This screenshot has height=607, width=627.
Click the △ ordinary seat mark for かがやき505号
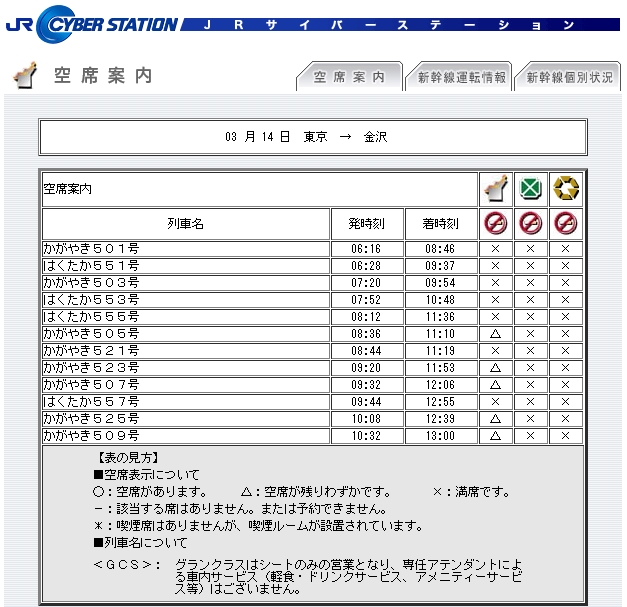point(495,333)
